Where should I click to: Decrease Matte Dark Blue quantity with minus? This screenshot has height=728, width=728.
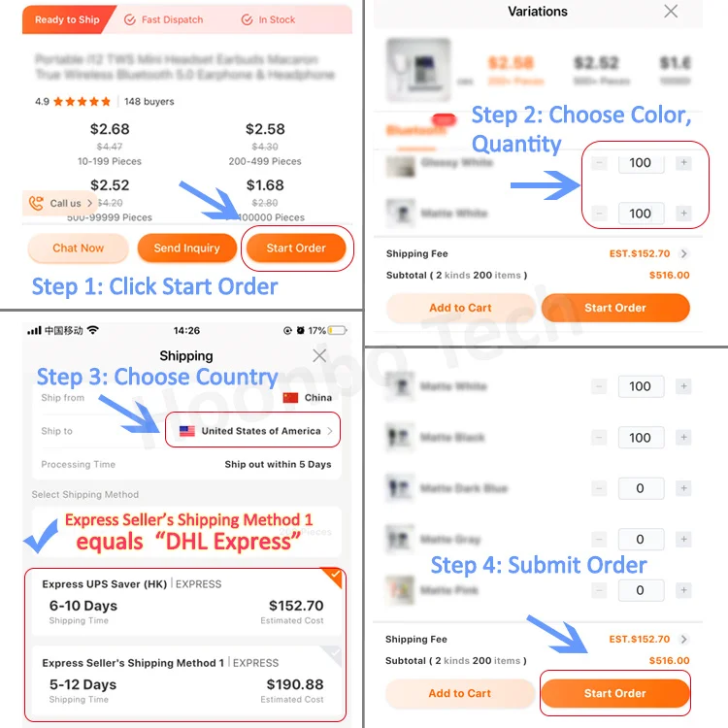pos(599,488)
